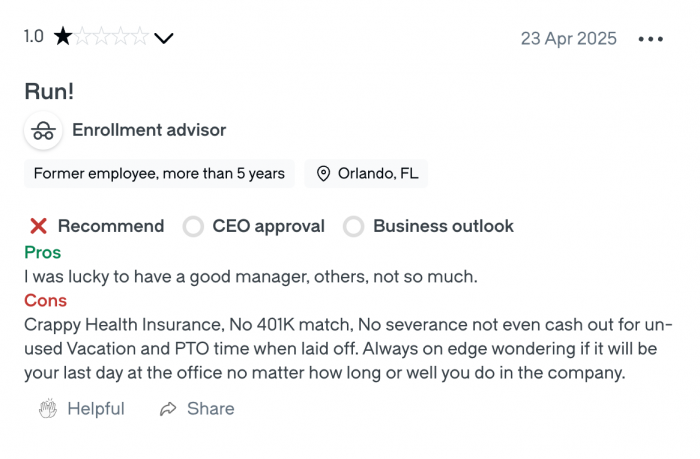Expand the rating breakdown chevron

click(164, 39)
